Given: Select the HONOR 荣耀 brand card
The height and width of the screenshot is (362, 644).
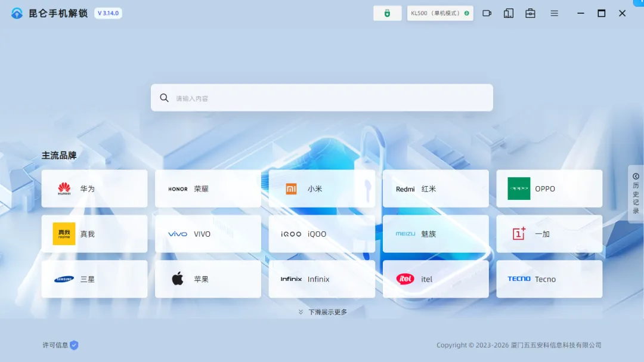Looking at the screenshot, I should [208, 188].
